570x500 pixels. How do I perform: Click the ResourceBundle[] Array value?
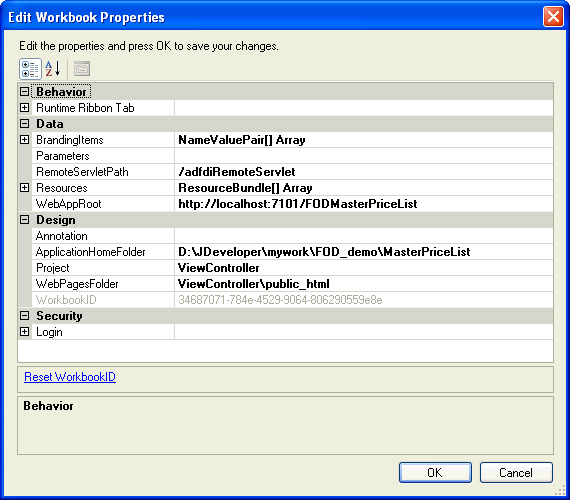point(364,188)
